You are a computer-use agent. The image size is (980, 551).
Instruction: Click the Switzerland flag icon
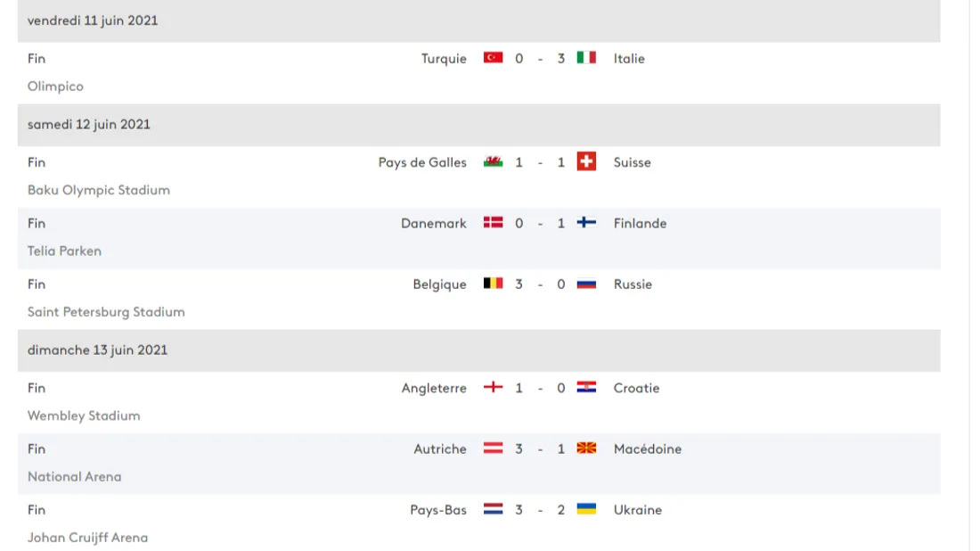click(586, 162)
